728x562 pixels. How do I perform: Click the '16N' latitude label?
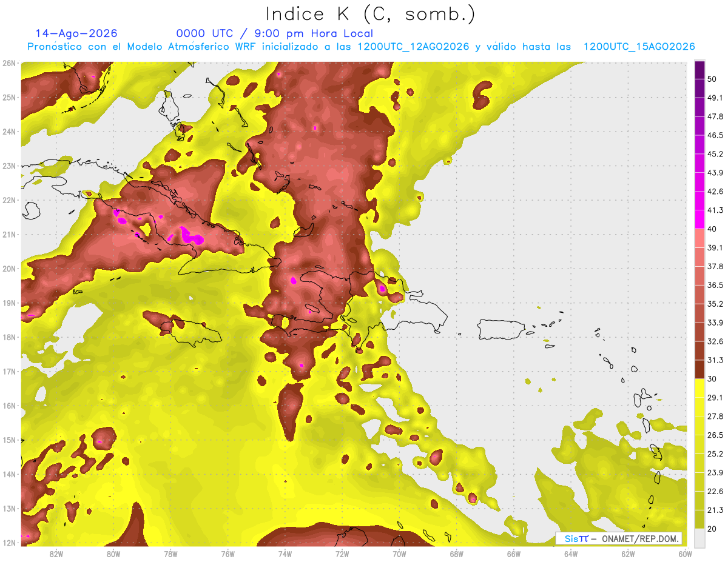click(x=9, y=406)
